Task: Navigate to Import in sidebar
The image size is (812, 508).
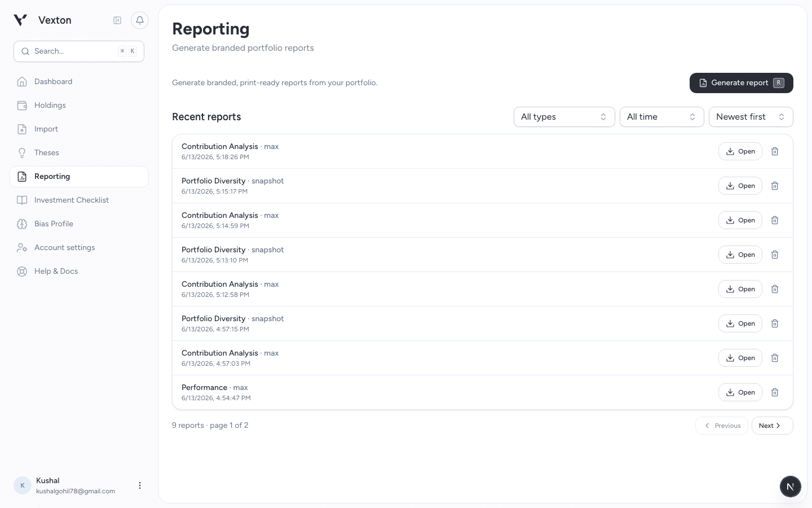Action: click(x=79, y=129)
